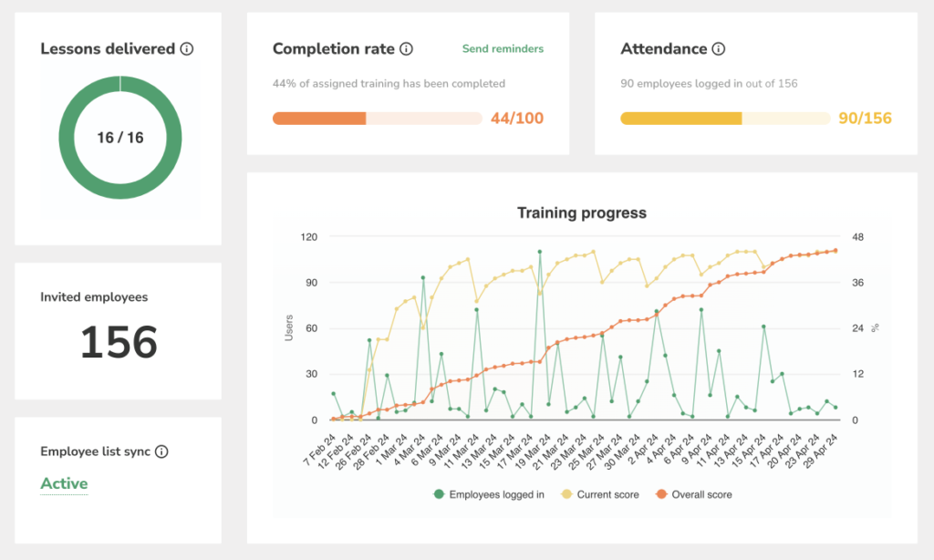Expand the Training progress chart panel
The image size is (934, 560).
[581, 213]
